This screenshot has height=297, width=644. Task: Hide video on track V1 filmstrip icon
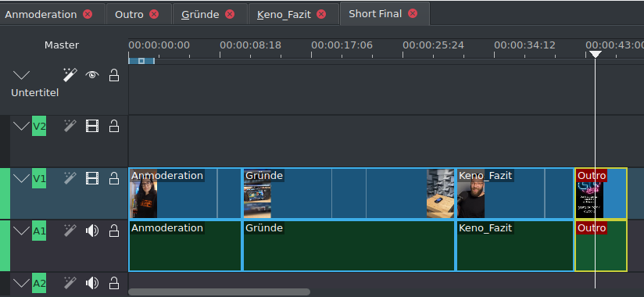(x=92, y=178)
